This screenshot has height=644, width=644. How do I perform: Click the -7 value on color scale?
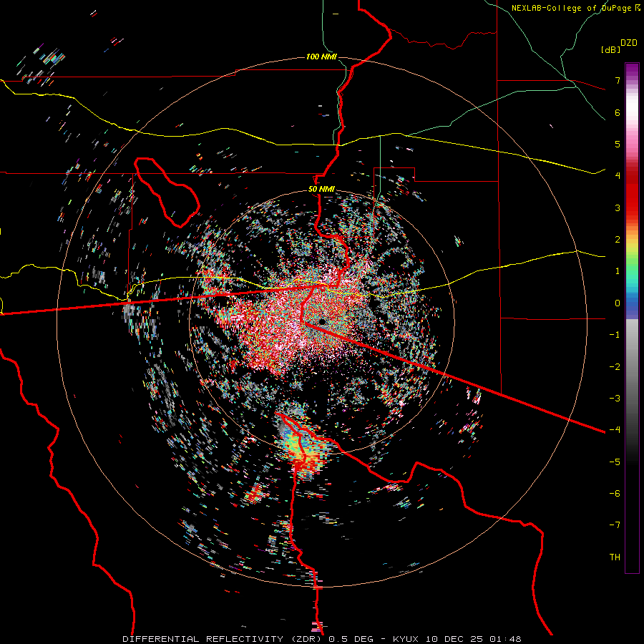(x=615, y=525)
